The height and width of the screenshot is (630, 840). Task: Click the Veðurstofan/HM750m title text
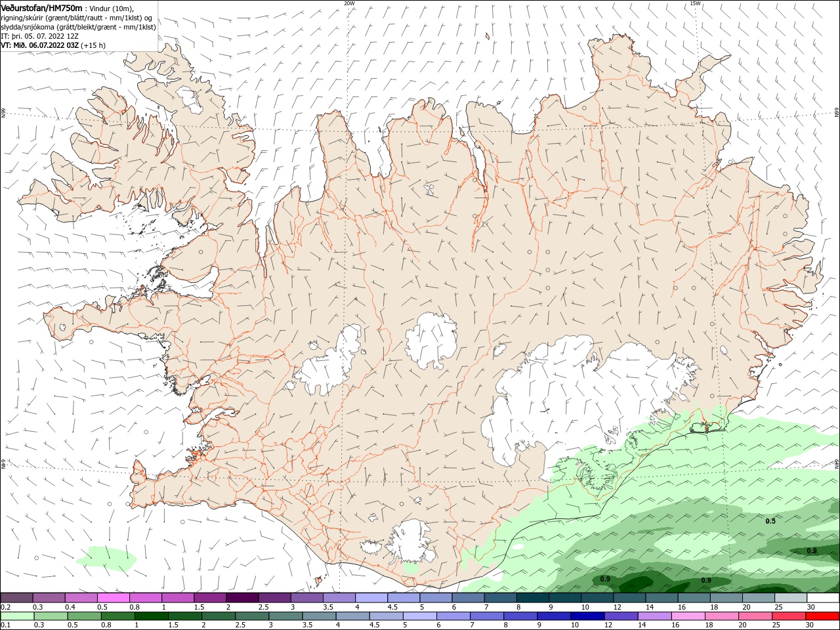[x=42, y=7]
